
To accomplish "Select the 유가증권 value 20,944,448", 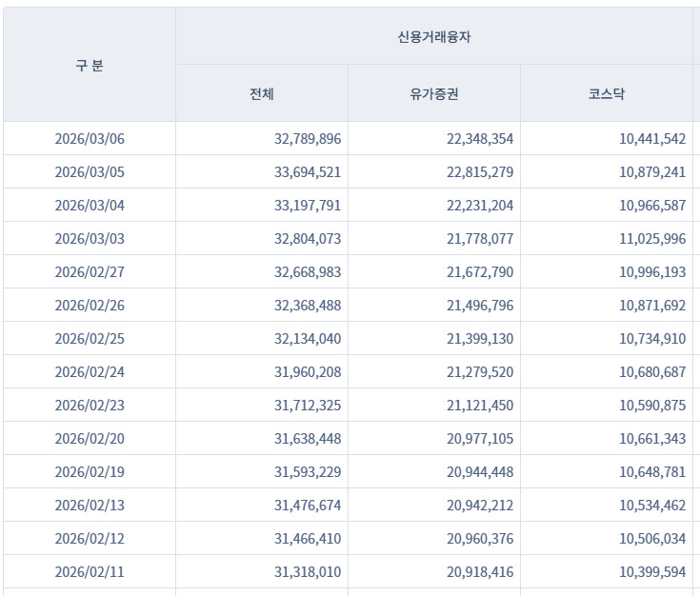I will 479,472.
